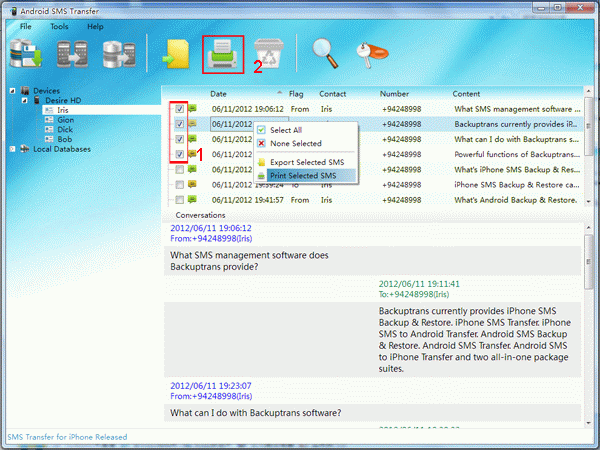Click the key registration icon
The image size is (600, 450).
point(372,55)
